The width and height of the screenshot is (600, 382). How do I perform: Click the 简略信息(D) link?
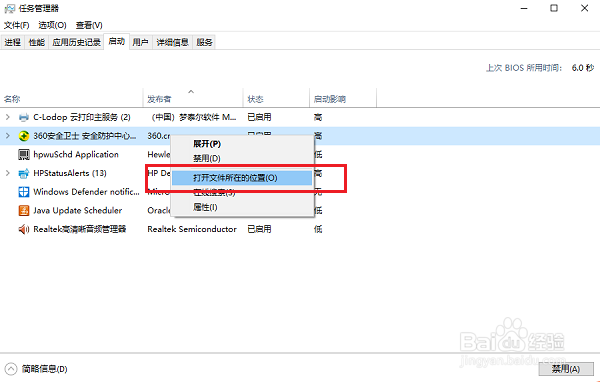pos(44,369)
